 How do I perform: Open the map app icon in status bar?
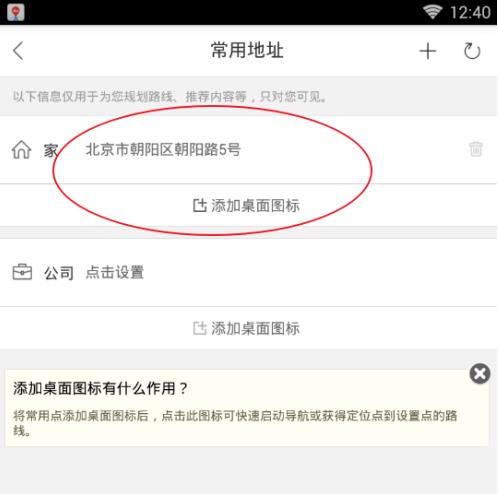[16, 12]
